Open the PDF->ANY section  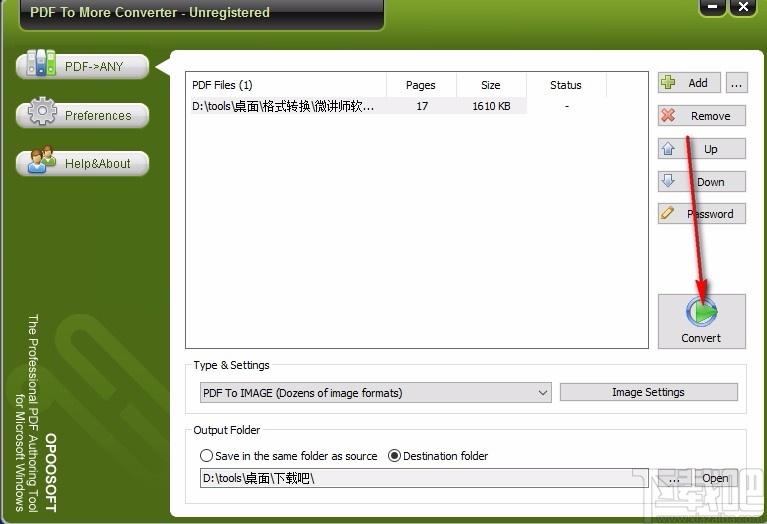click(82, 66)
